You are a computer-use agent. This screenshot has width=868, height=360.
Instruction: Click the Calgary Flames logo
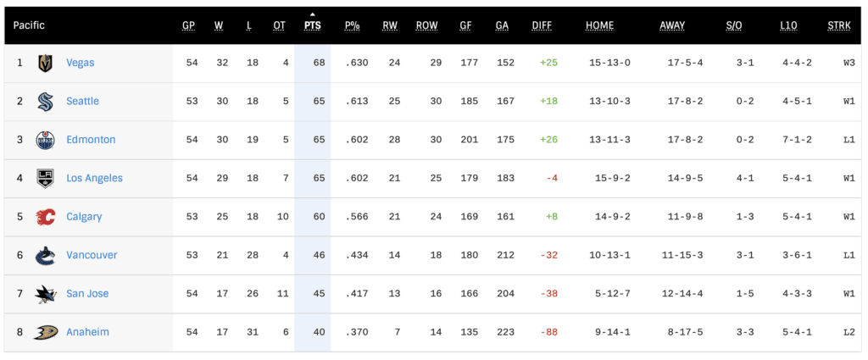45,217
